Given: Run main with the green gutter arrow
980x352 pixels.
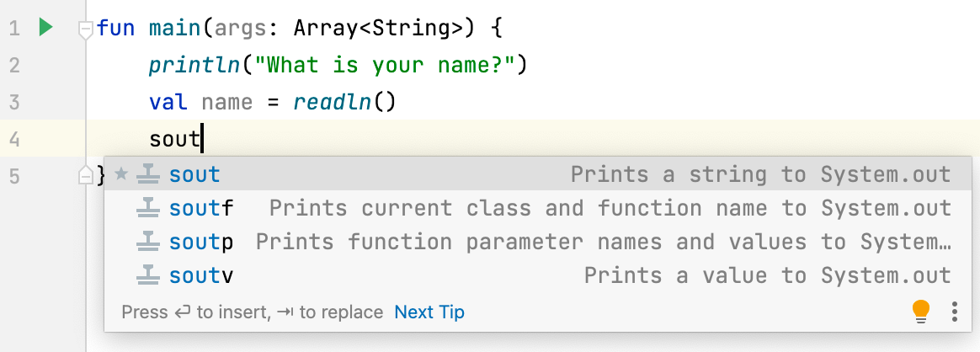Looking at the screenshot, I should [45, 28].
